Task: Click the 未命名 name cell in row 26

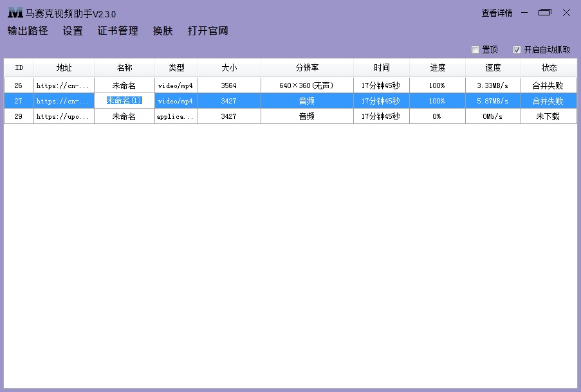Action: (125, 85)
